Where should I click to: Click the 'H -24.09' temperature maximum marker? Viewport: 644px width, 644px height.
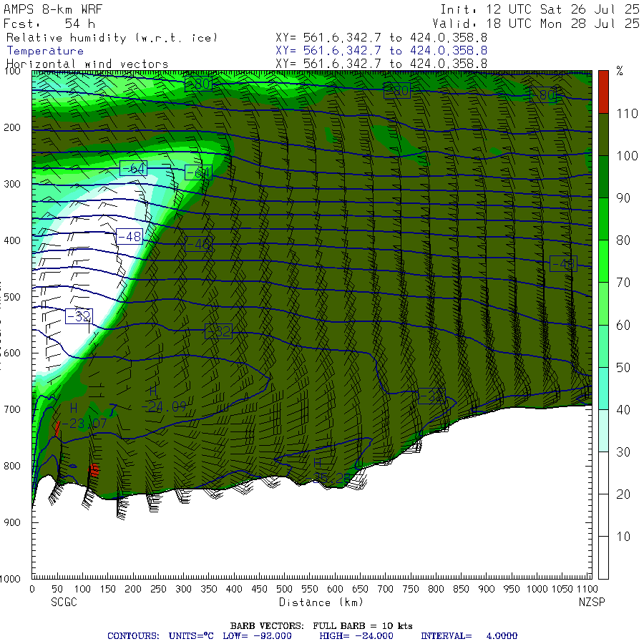pyautogui.click(x=163, y=399)
